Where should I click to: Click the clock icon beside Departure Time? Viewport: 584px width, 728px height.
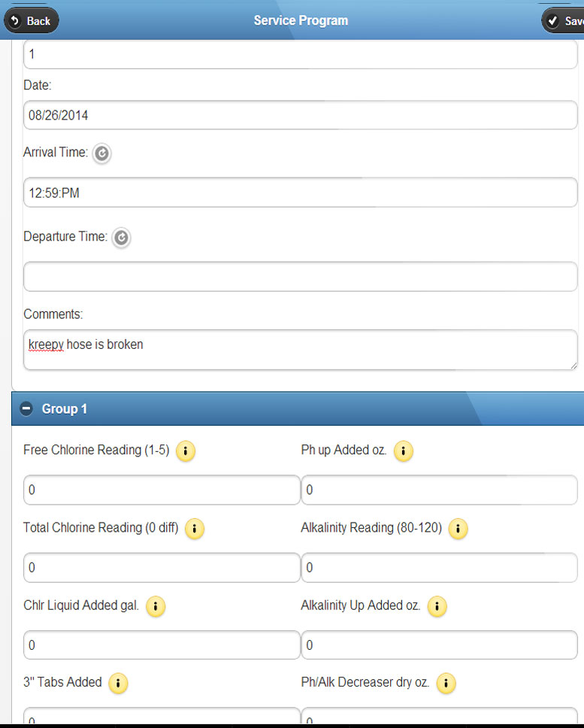(121, 238)
